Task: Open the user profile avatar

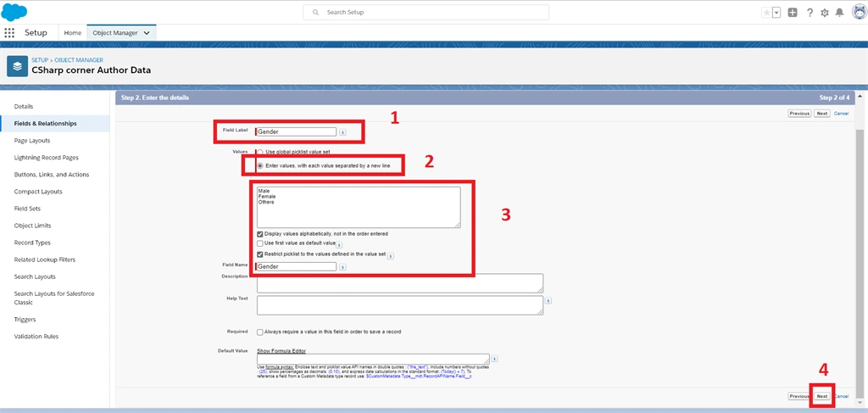Action: tap(859, 12)
